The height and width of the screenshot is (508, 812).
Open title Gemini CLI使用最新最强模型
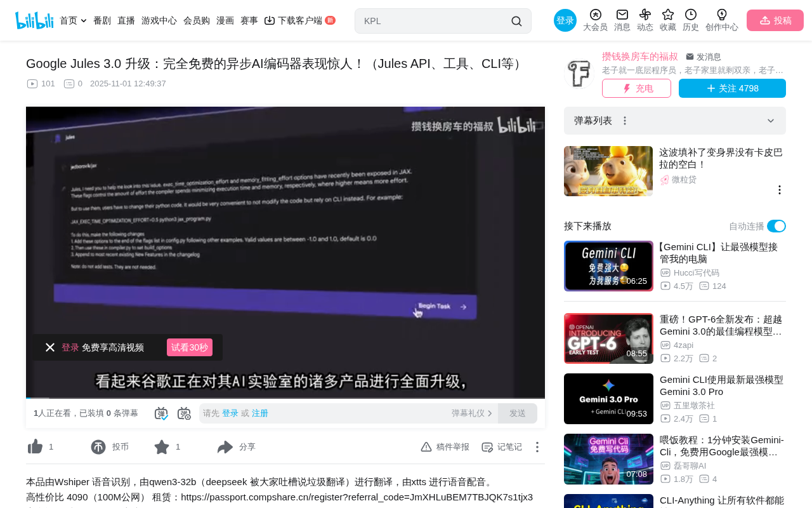721,385
